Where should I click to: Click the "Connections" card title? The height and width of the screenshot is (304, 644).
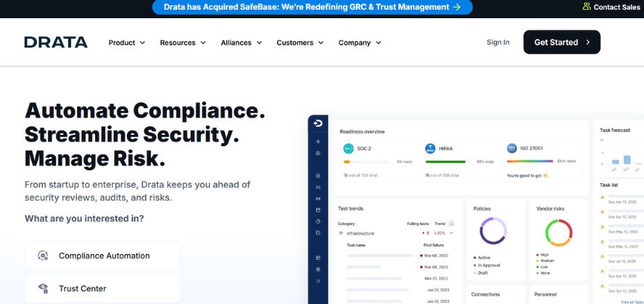(x=486, y=294)
